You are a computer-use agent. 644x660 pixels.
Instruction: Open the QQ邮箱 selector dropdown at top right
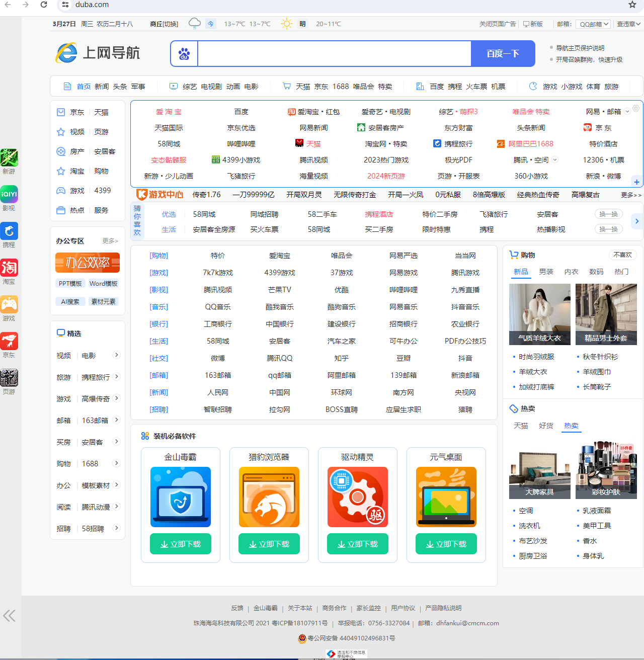pyautogui.click(x=593, y=24)
